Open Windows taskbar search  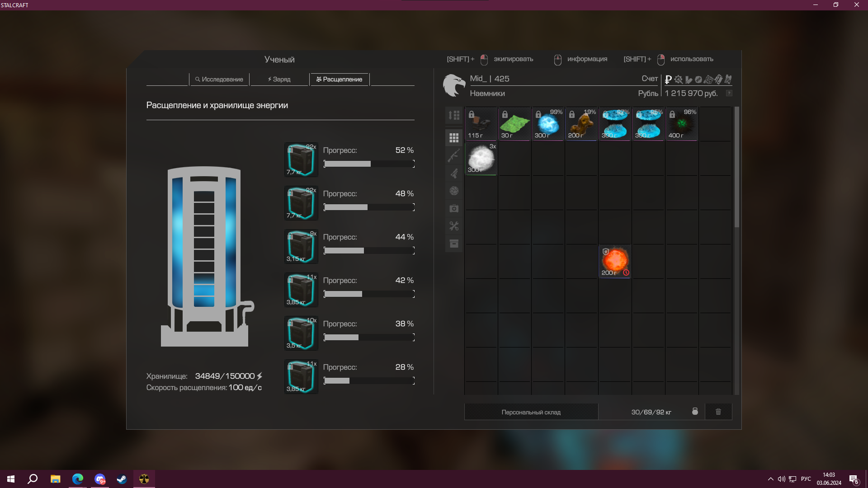[33, 479]
